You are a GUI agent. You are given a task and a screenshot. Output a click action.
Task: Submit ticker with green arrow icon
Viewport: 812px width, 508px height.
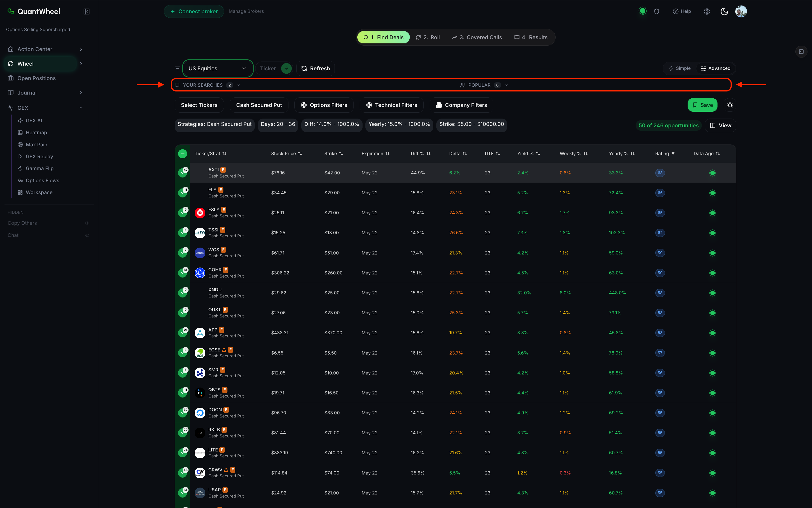(286, 68)
